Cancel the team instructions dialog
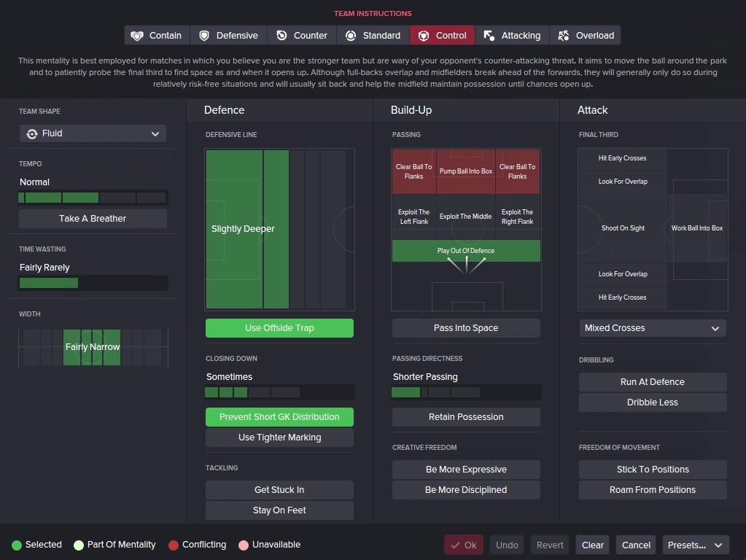 (636, 545)
